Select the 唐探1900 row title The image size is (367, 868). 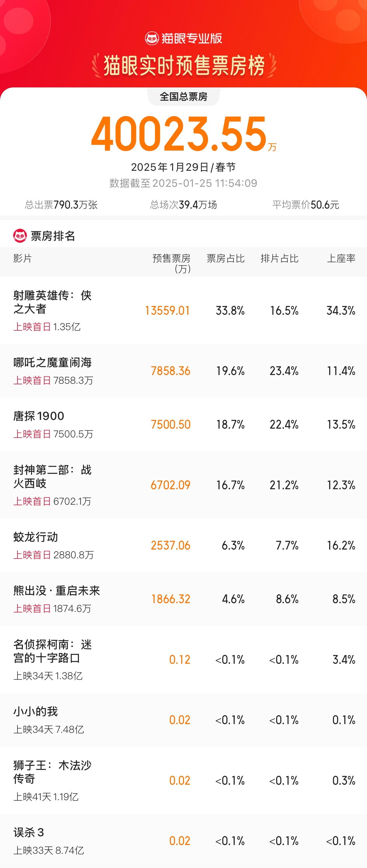pos(39,416)
